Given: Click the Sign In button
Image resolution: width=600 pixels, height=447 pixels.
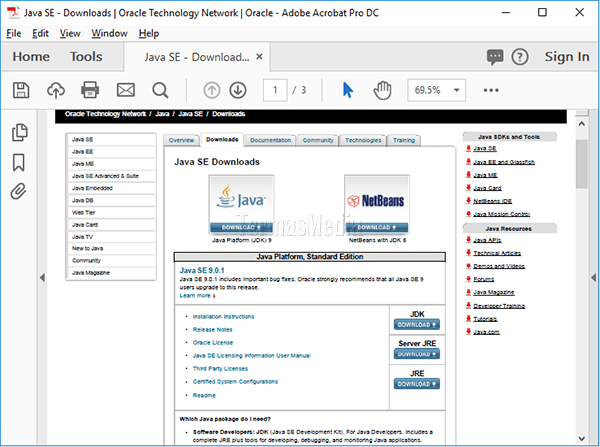Looking at the screenshot, I should pyautogui.click(x=567, y=57).
